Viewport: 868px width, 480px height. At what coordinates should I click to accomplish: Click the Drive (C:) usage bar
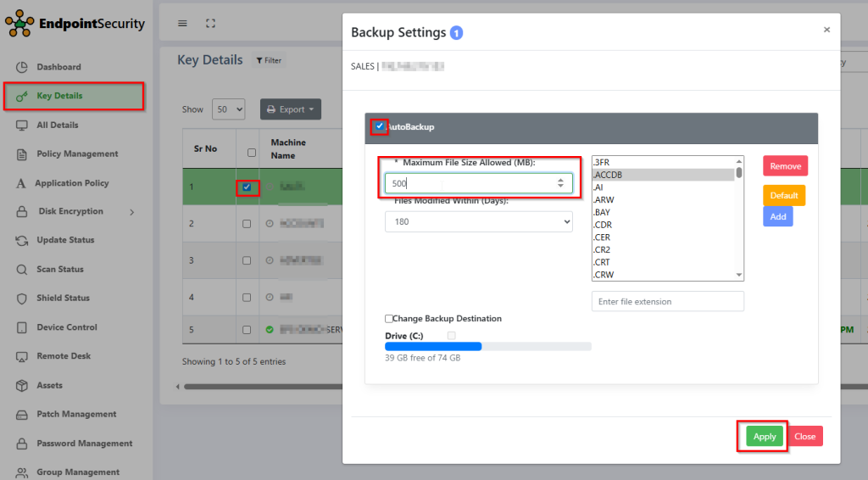(x=487, y=346)
